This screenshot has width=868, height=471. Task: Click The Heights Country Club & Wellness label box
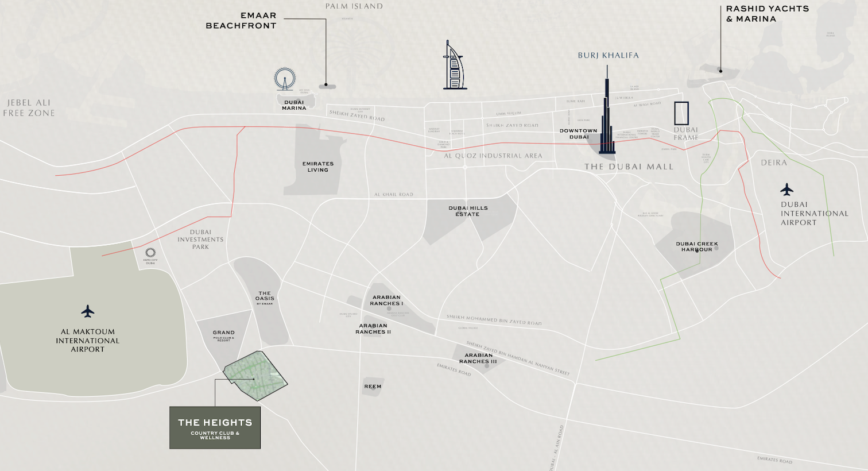215,428
